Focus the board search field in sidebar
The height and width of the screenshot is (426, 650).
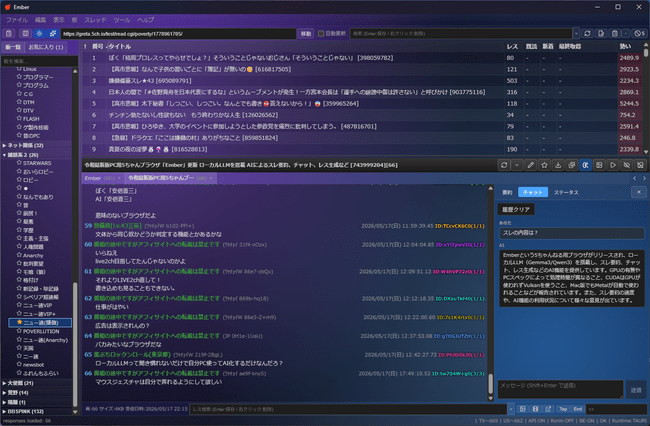(39, 61)
